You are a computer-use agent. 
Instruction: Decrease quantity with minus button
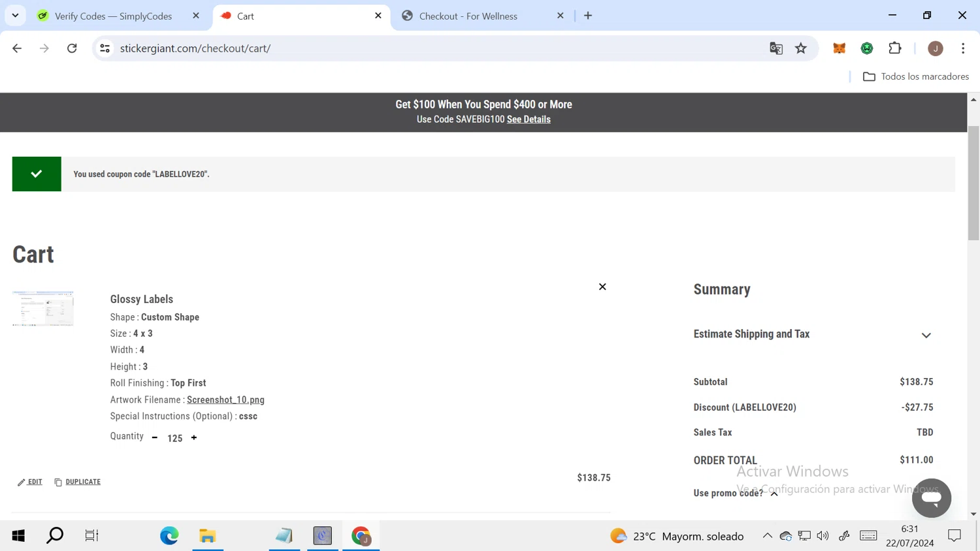(155, 437)
